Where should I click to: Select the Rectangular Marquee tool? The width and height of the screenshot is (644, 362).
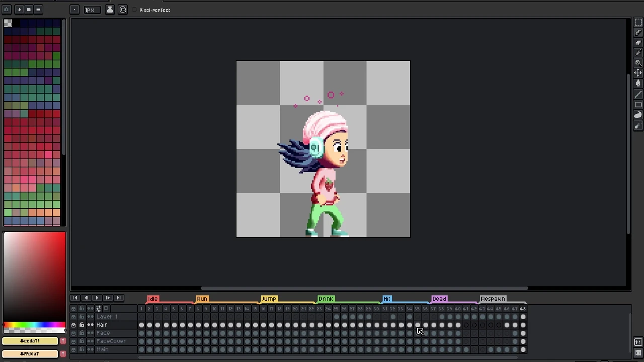(638, 22)
